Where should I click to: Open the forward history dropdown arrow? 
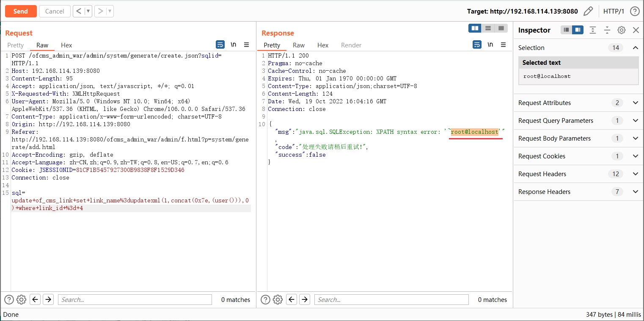[110, 11]
